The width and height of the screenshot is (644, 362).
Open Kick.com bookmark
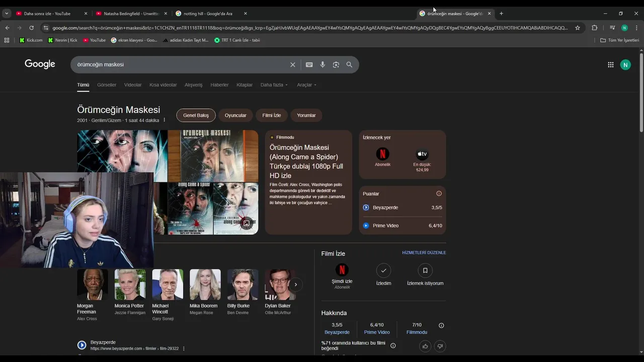(x=31, y=40)
